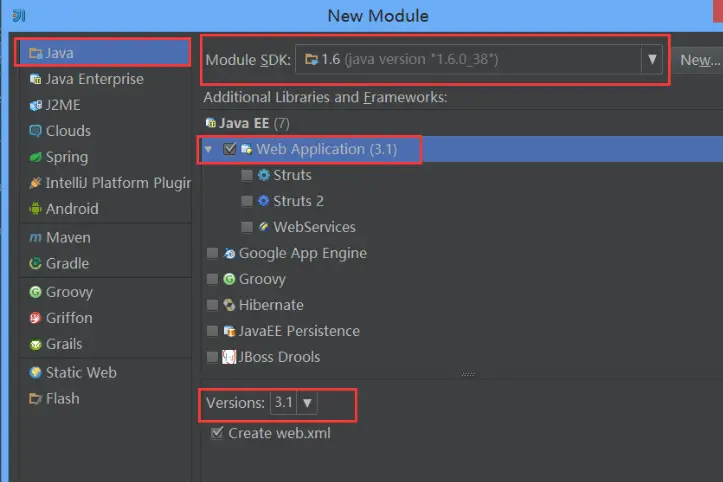Image resolution: width=723 pixels, height=482 pixels.
Task: Click the New... SDK button
Action: (x=698, y=60)
